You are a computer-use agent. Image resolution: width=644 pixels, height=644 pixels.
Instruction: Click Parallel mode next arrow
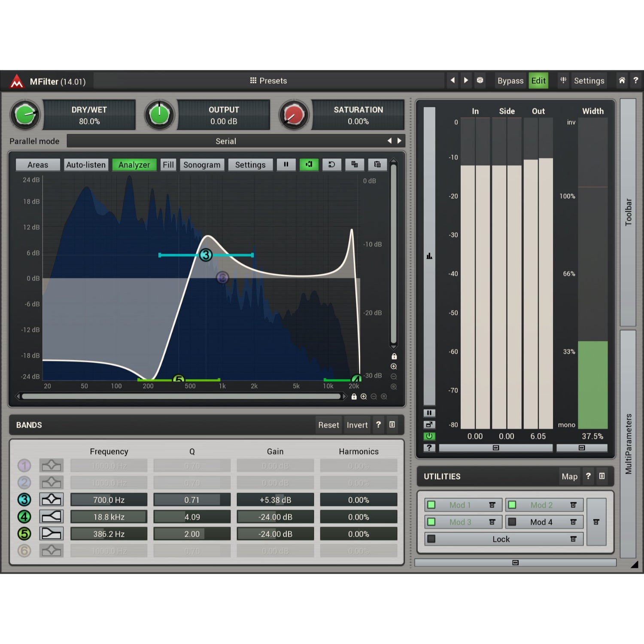click(400, 141)
